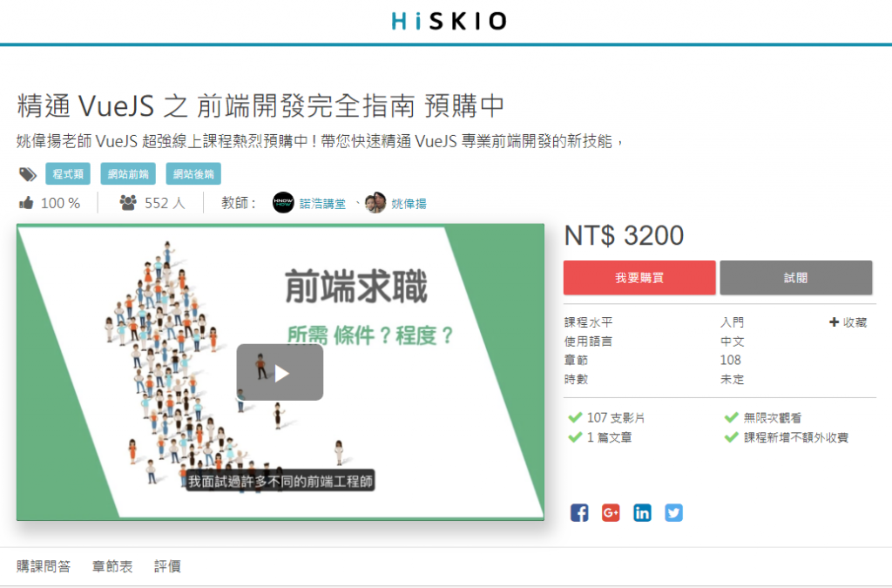This screenshot has width=892, height=588.
Task: Click checkmark beside 無限次觀看
Action: [731, 417]
